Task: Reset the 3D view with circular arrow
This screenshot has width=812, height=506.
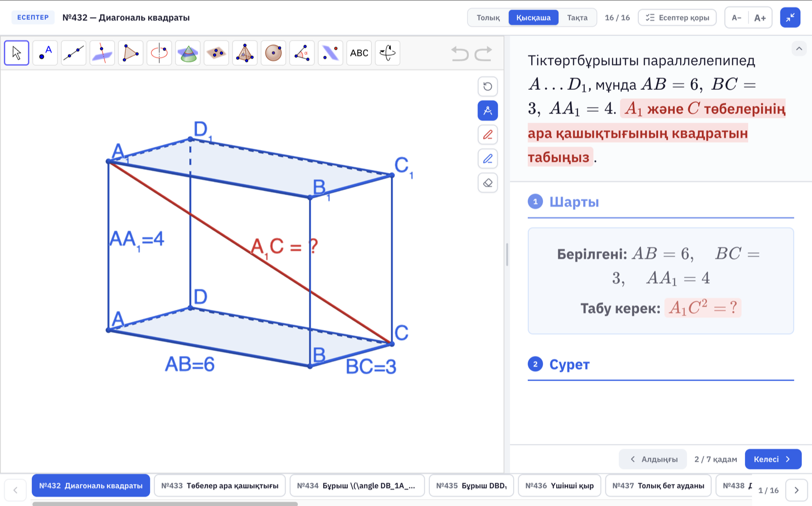Action: coord(488,86)
